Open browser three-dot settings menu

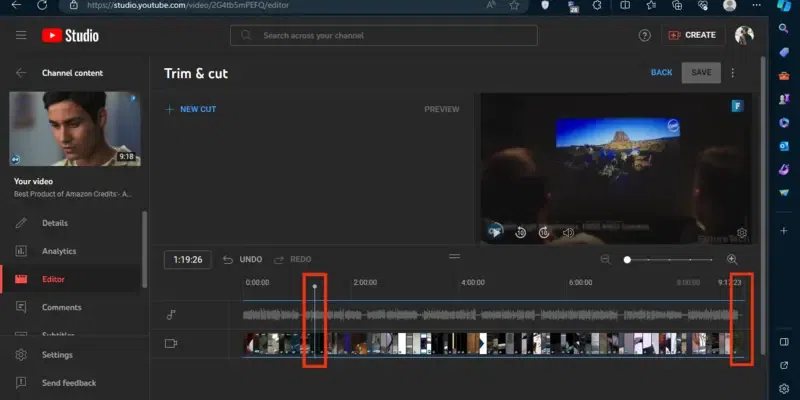[x=757, y=5]
